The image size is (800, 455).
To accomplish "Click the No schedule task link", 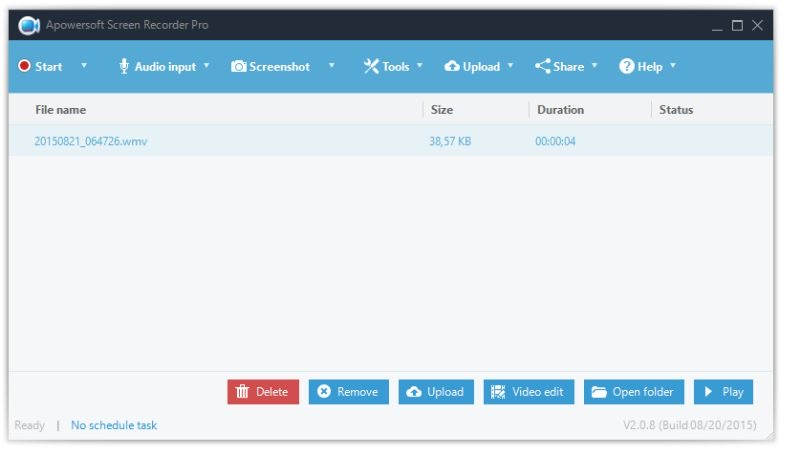I will click(x=114, y=425).
